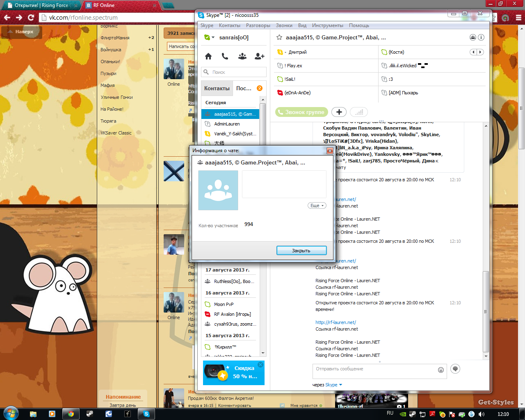
Task: Click the Skype search field Поиск
Action: [234, 72]
